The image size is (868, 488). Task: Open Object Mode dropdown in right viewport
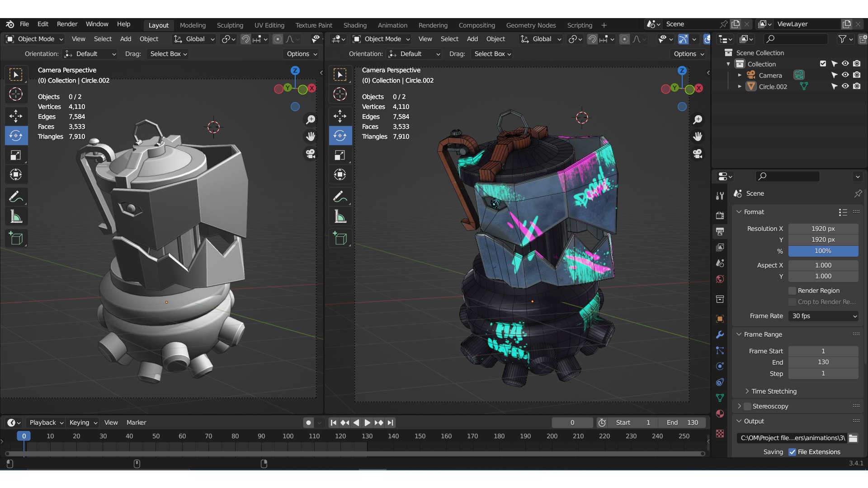click(381, 39)
